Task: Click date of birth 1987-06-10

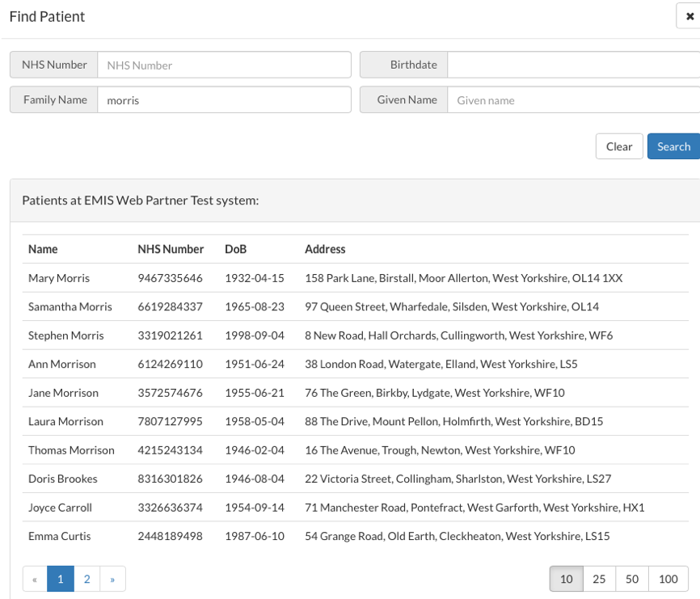Action: tap(255, 536)
